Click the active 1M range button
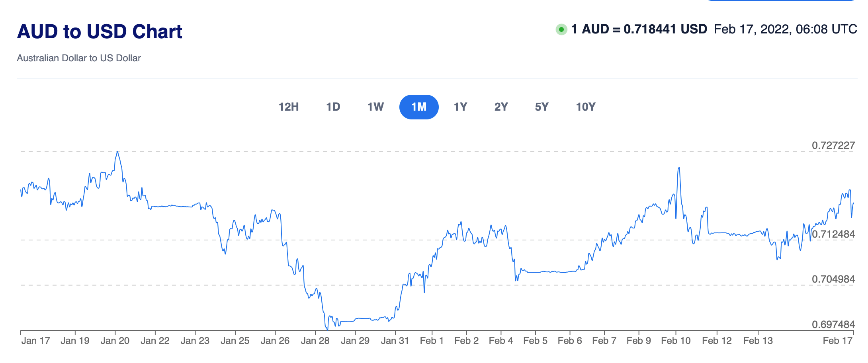The width and height of the screenshot is (868, 363). click(x=419, y=107)
